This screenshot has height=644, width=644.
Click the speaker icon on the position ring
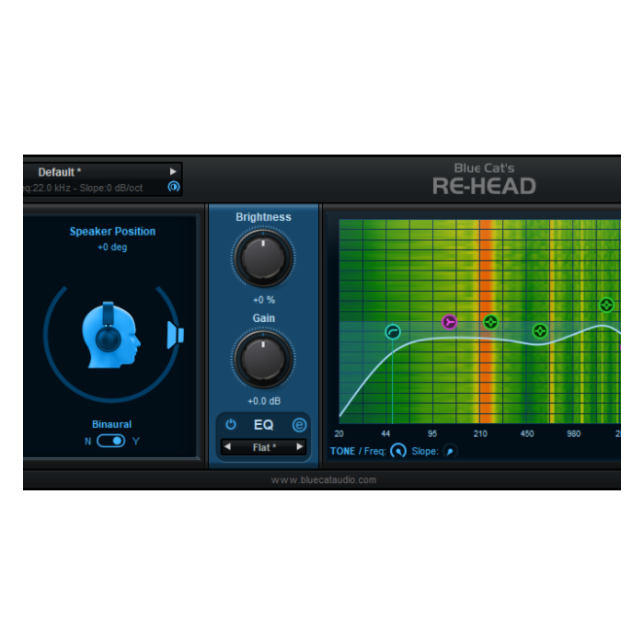(x=176, y=335)
